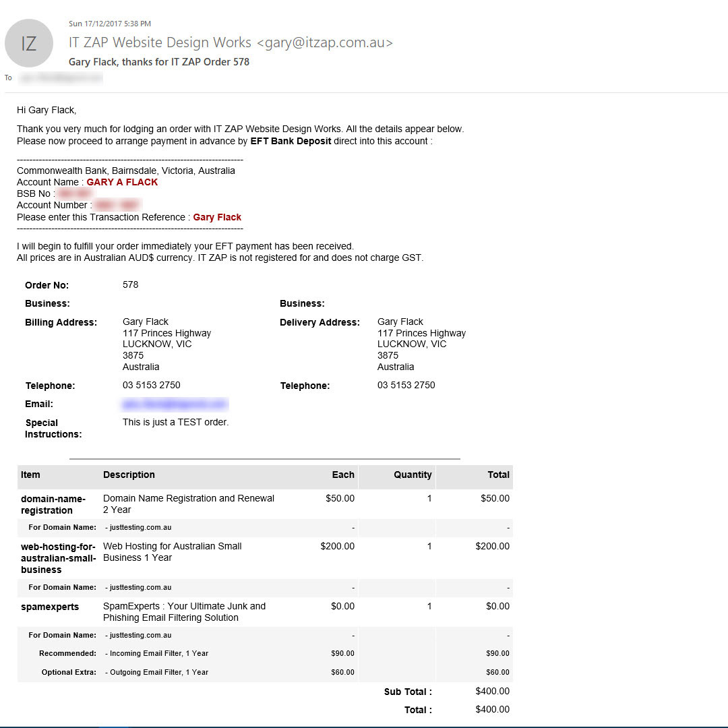This screenshot has width=728, height=728.
Task: Click the 'Order No:' label
Action: click(47, 285)
